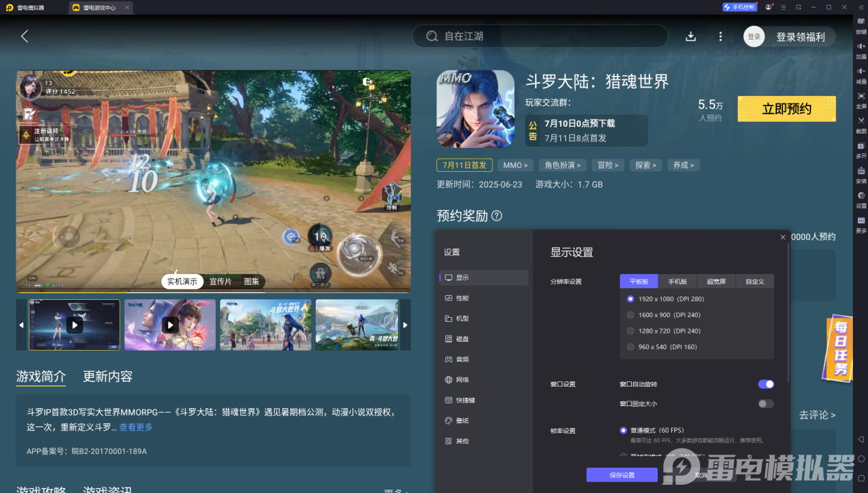Switch to 更新内容 tab

108,377
